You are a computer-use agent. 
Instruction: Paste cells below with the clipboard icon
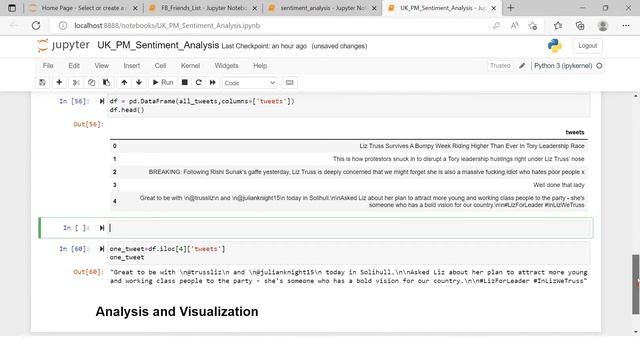click(x=106, y=82)
